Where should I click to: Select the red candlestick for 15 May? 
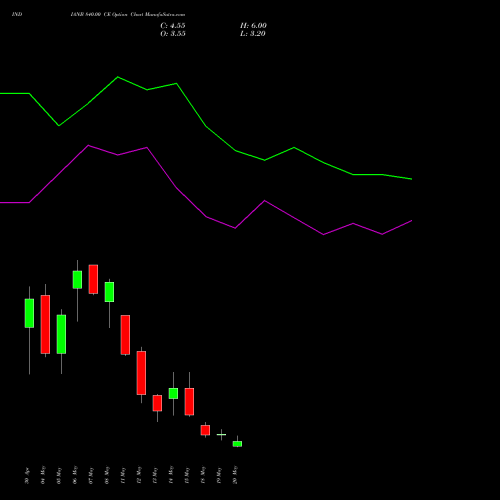(189, 402)
